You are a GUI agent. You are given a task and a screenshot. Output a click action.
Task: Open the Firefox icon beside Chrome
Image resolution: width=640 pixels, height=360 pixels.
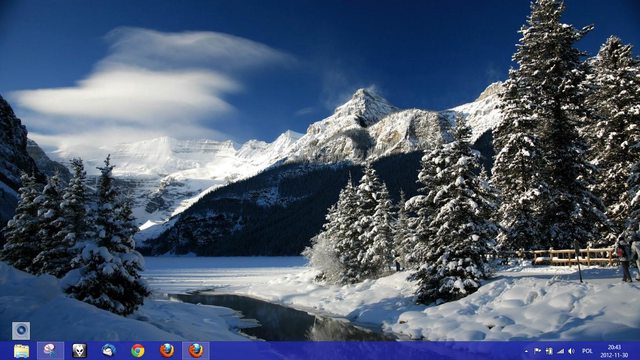tap(167, 351)
